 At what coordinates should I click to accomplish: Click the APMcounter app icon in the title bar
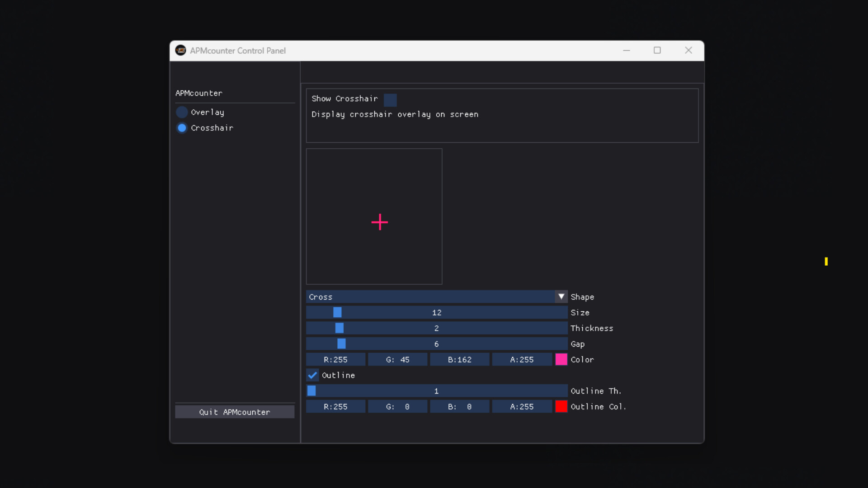coord(181,50)
